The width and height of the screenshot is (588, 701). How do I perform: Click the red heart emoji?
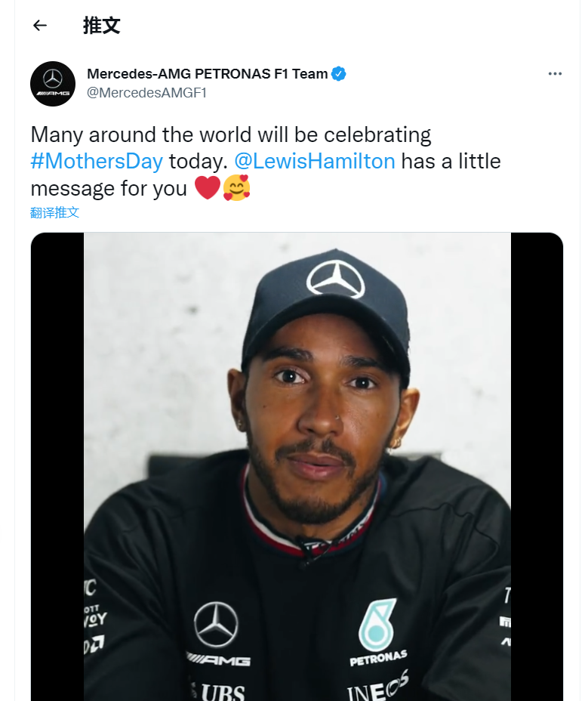pyautogui.click(x=208, y=187)
